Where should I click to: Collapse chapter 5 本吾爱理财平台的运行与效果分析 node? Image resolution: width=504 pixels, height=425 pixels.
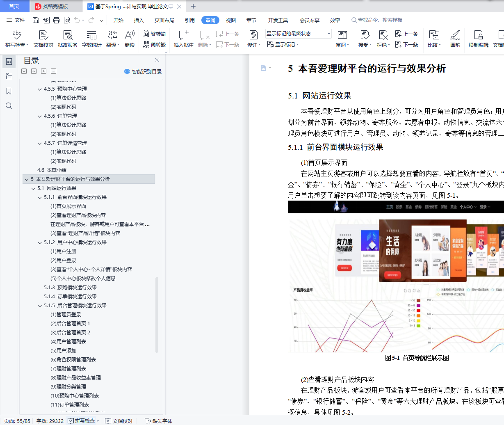point(27,179)
